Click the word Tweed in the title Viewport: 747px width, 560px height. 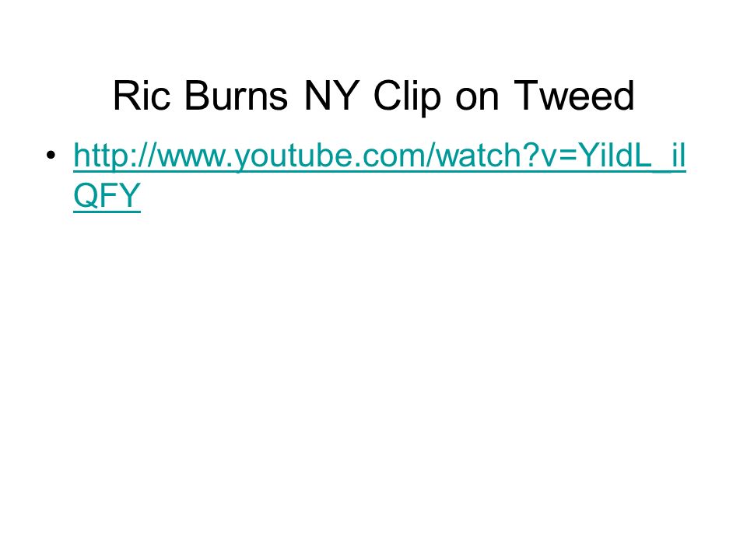point(574,96)
